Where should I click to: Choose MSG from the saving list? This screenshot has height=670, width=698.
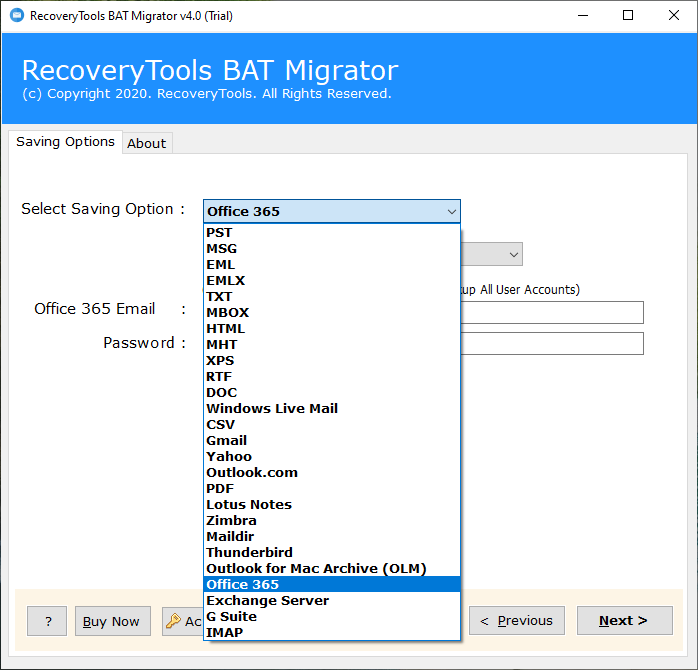[332, 248]
